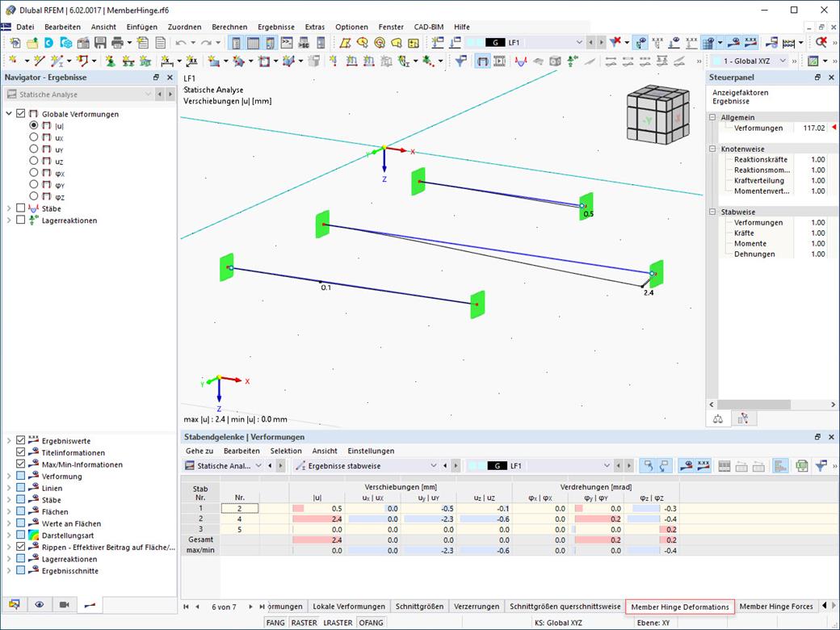The image size is (840, 630).
Task: Click the view filter funnel icon in second toolbar
Action: tap(460, 61)
